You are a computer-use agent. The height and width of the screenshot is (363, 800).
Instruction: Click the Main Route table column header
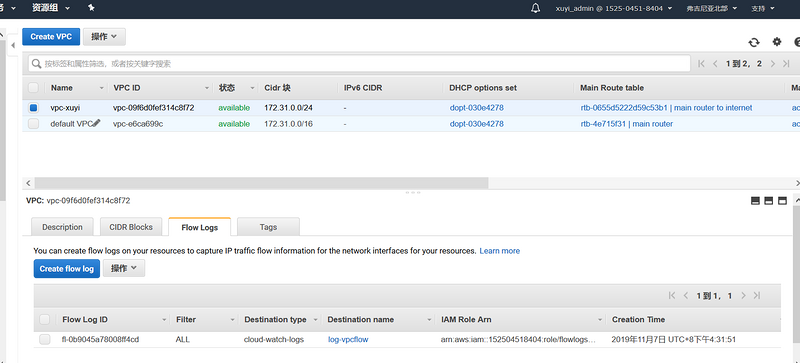click(x=612, y=88)
